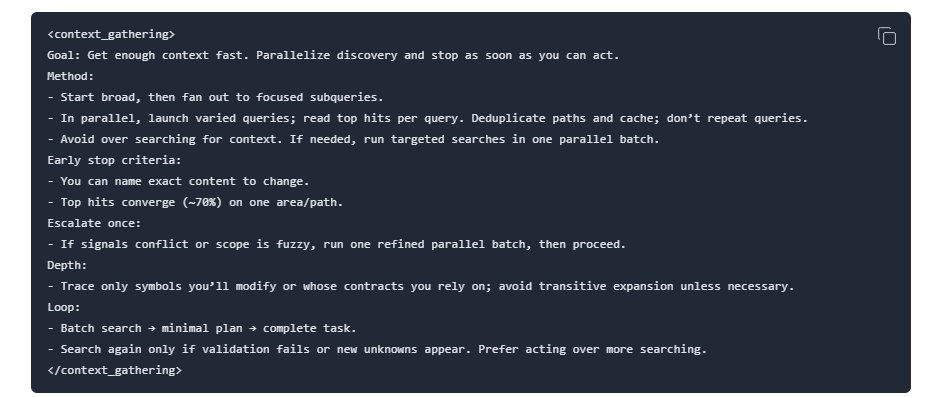This screenshot has width=931, height=397.
Task: Click the 'Early stop criteria:' heading
Action: 114,160
